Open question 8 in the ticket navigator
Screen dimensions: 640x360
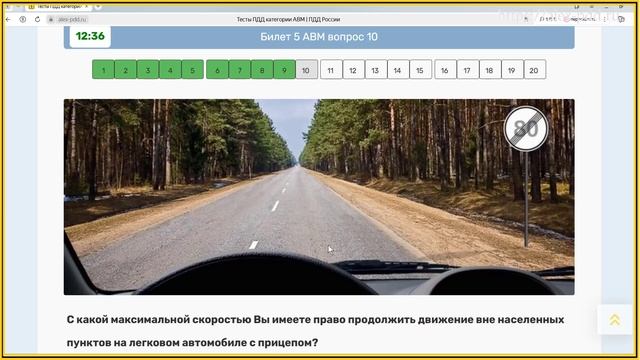262,70
